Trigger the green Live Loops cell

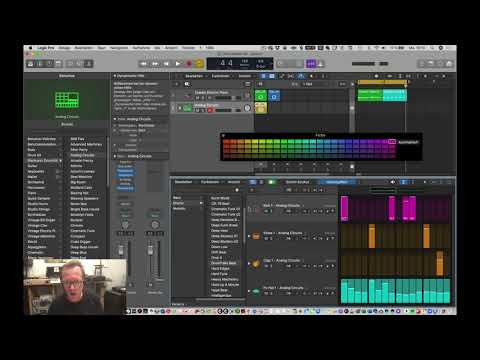[261, 96]
